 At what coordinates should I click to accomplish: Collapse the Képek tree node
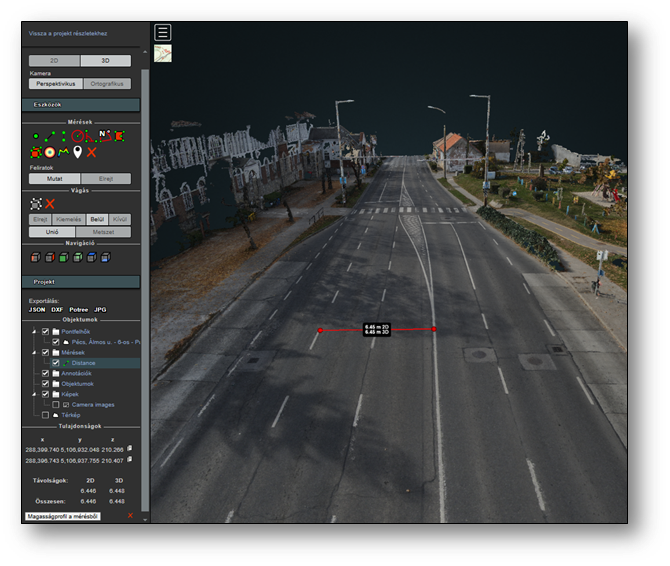34,394
